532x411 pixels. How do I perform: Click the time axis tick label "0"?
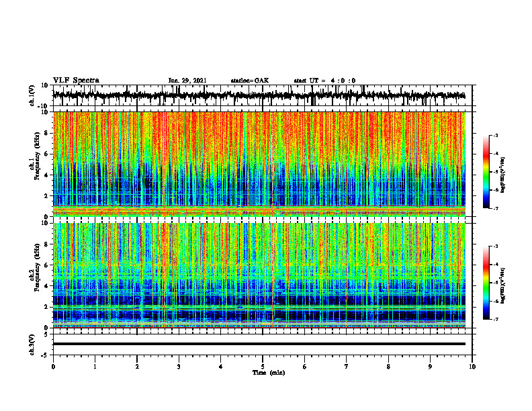[x=53, y=367]
